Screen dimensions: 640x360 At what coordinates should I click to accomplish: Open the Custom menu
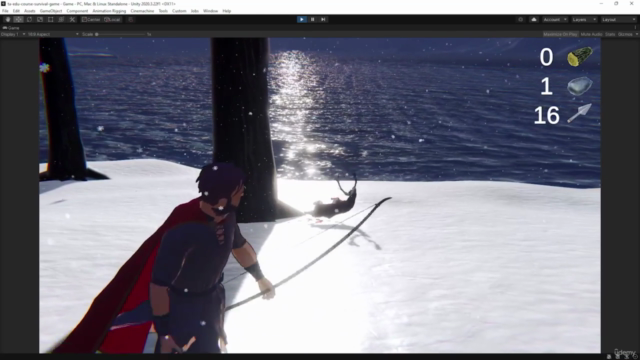coord(179,11)
